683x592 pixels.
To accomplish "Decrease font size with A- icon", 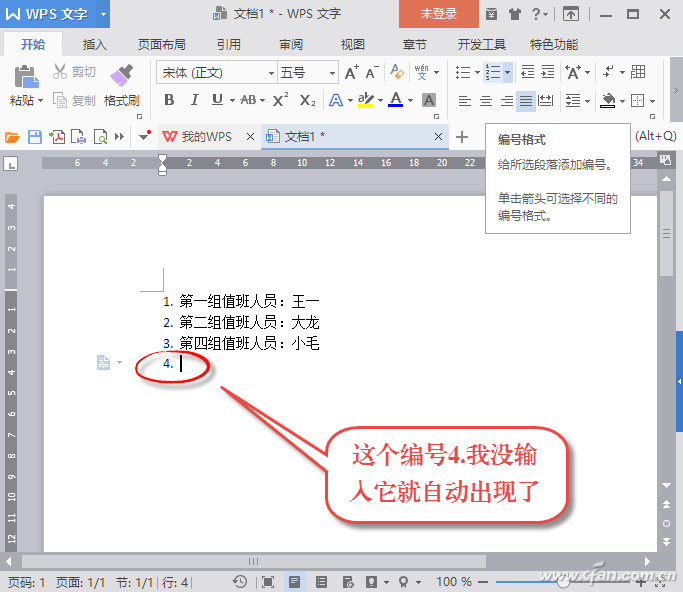I will (372, 72).
